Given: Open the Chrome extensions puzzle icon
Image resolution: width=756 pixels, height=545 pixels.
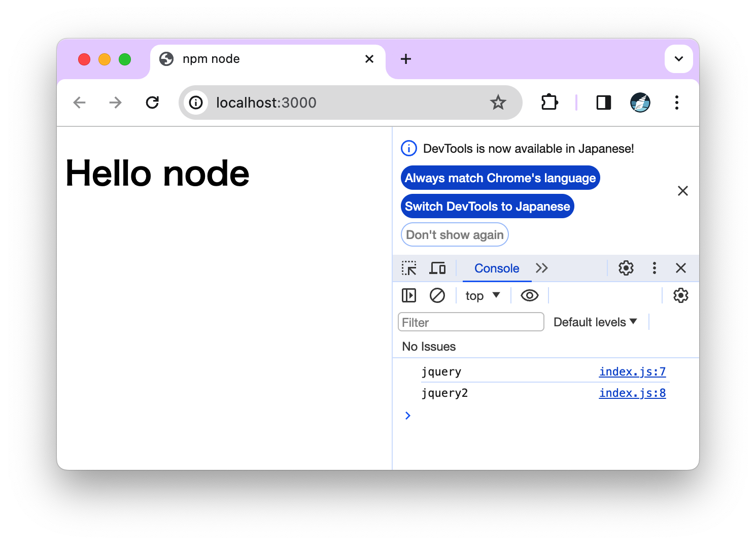Looking at the screenshot, I should coord(549,102).
